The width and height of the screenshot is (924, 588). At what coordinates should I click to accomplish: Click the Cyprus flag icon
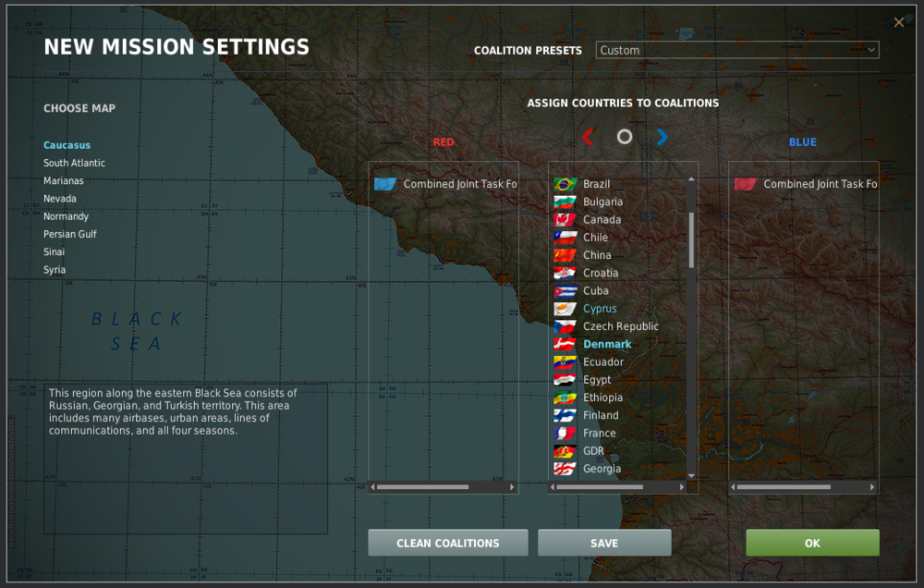(x=565, y=309)
